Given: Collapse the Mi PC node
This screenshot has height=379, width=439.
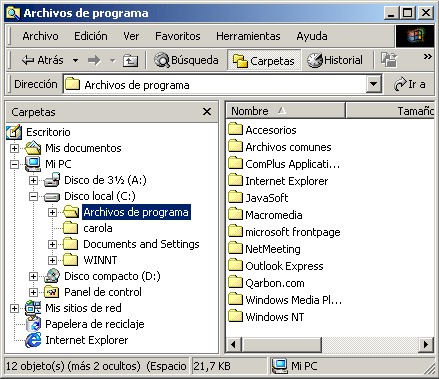Looking at the screenshot, I should [x=14, y=164].
